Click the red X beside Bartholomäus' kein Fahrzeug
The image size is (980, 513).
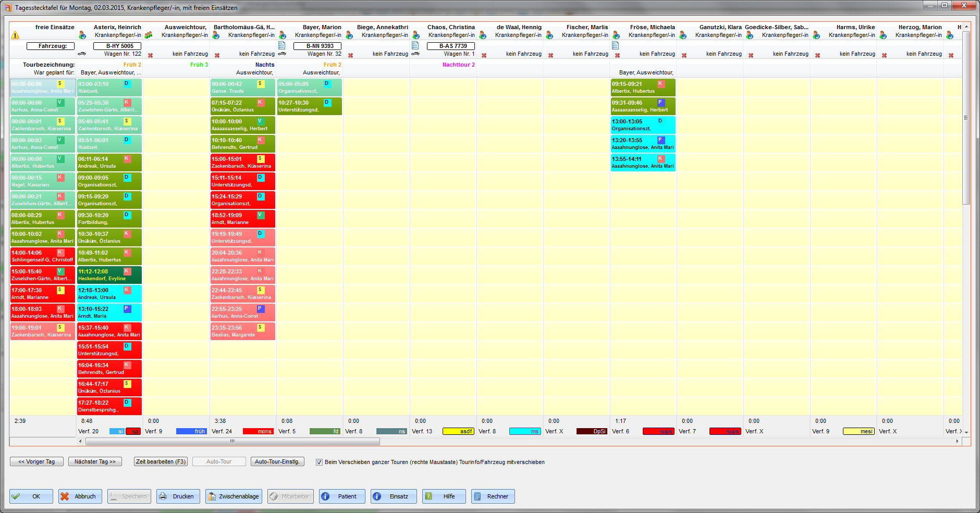click(217, 55)
